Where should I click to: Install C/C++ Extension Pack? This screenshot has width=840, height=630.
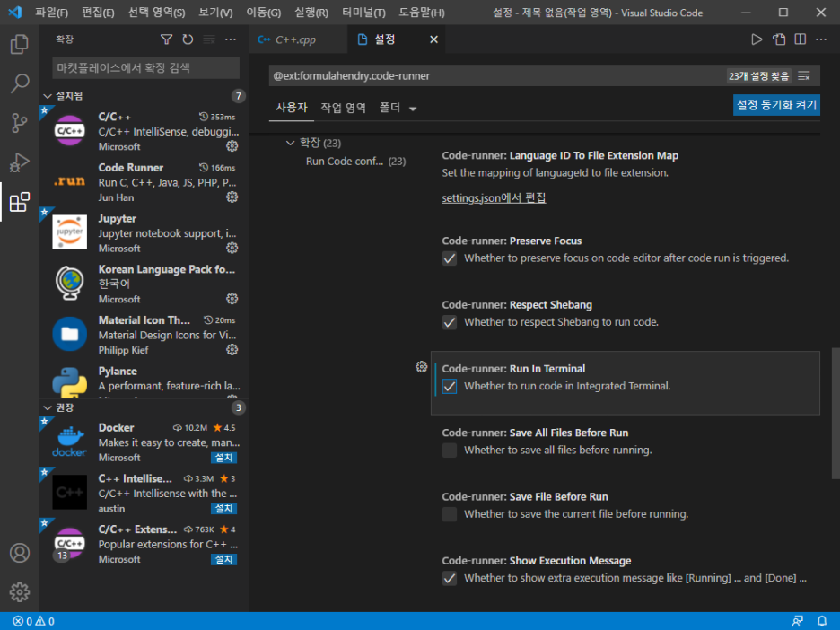223,559
